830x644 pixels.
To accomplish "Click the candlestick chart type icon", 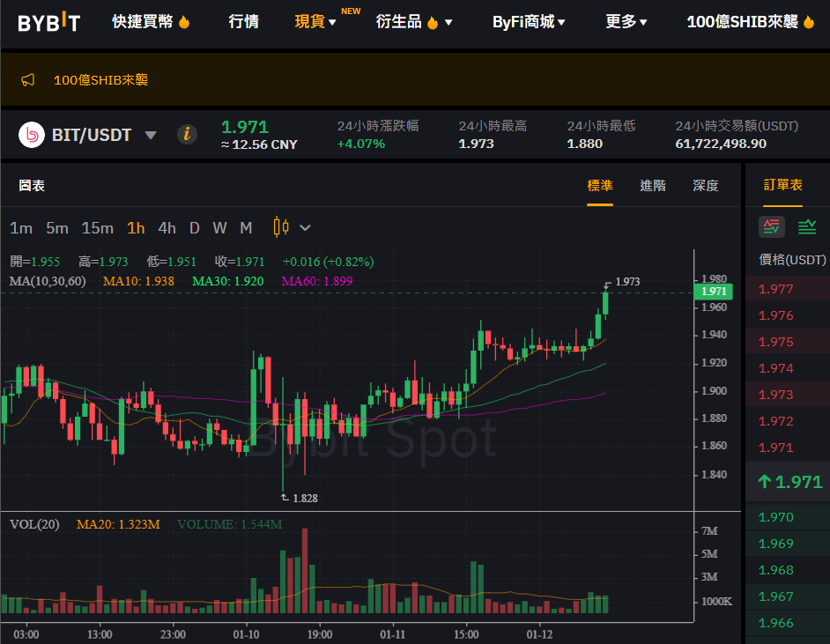I will (x=281, y=227).
